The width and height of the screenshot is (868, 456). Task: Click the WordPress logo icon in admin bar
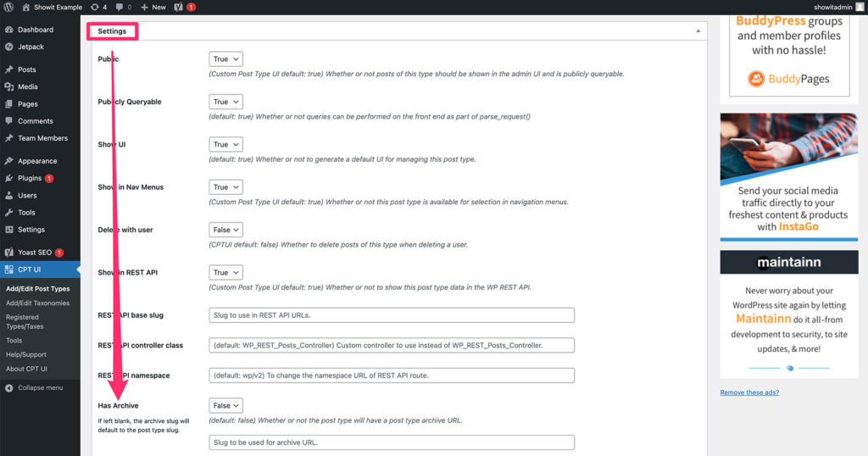coord(9,7)
